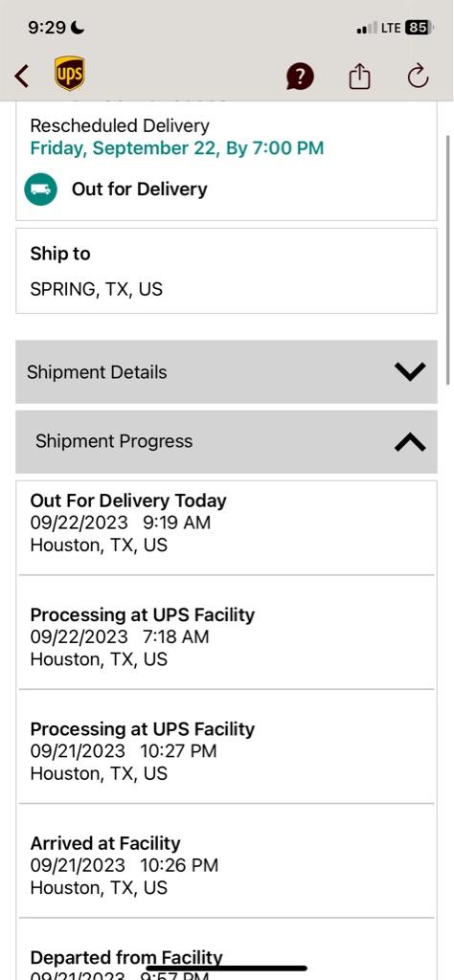Tap the home indicator bar at bottom
This screenshot has height=980, width=454.
pyautogui.click(x=226, y=969)
